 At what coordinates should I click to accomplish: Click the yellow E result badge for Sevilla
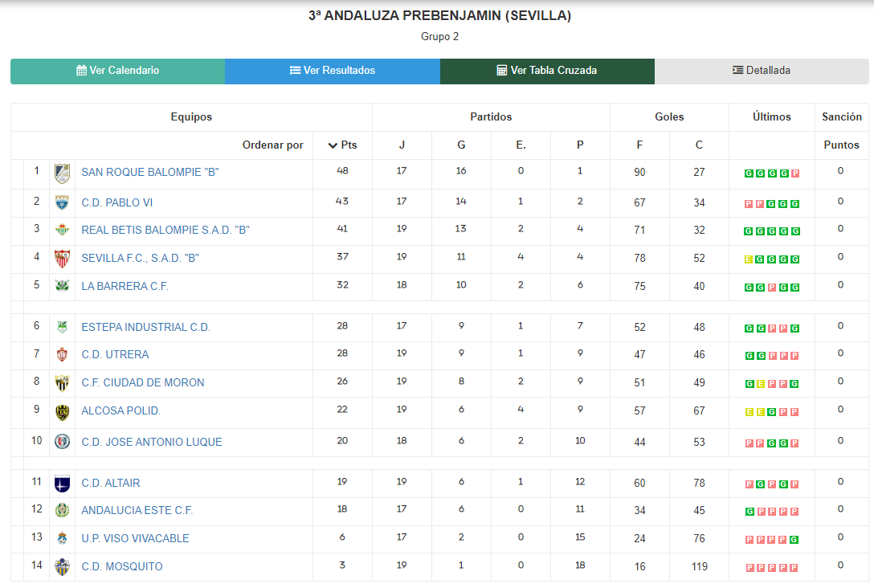point(749,259)
